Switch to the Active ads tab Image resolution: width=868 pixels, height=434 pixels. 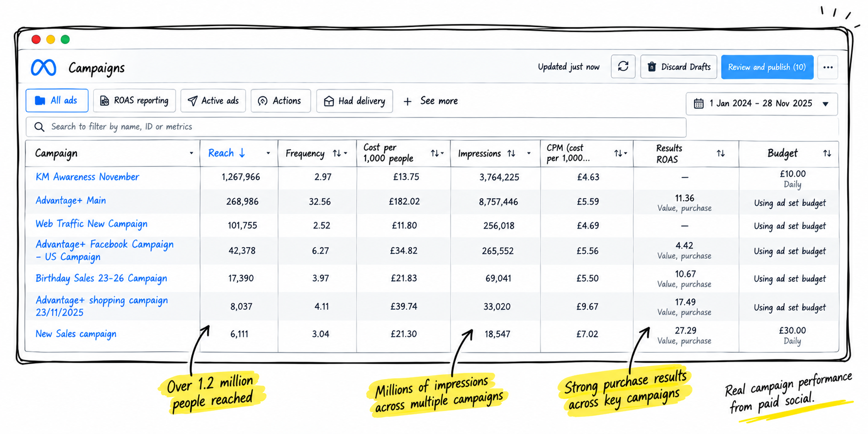(213, 101)
